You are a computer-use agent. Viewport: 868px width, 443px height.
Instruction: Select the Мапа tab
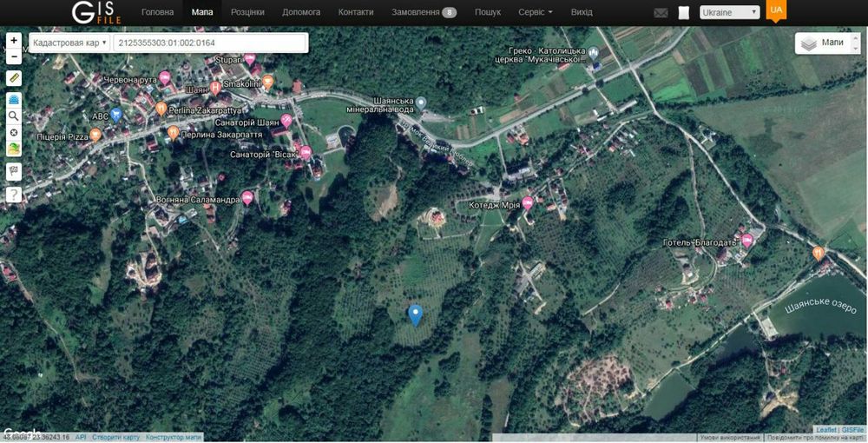click(x=202, y=12)
